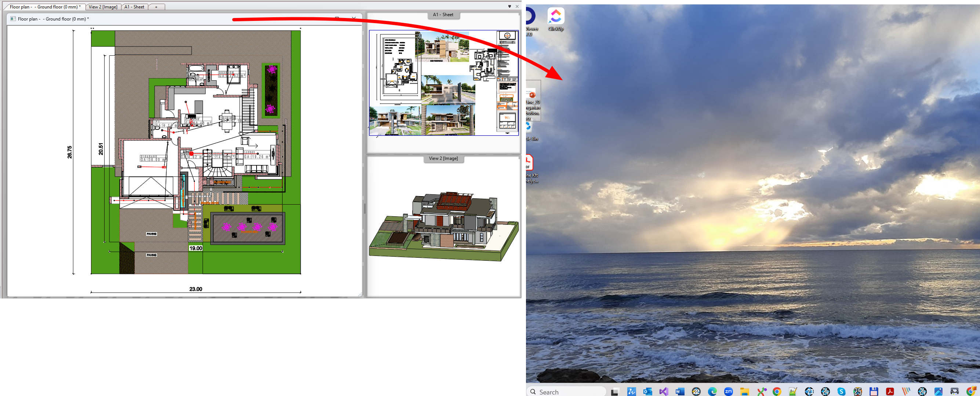The image size is (980, 396).
Task: Open File Explorer from the taskbar
Action: pyautogui.click(x=744, y=392)
